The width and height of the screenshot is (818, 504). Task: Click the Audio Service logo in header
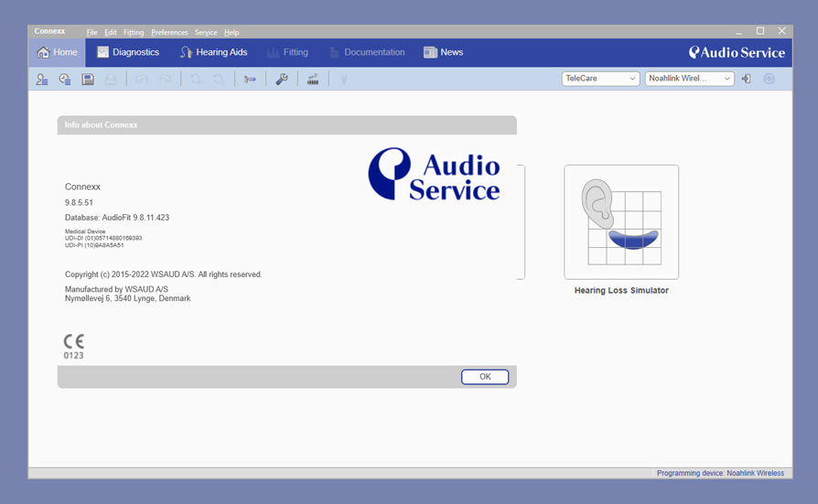tap(737, 52)
